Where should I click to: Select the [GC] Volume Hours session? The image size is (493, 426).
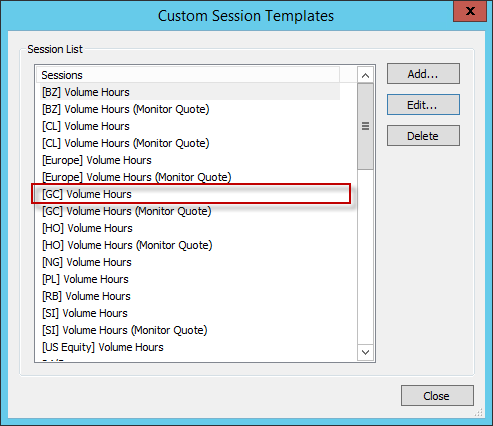190,194
